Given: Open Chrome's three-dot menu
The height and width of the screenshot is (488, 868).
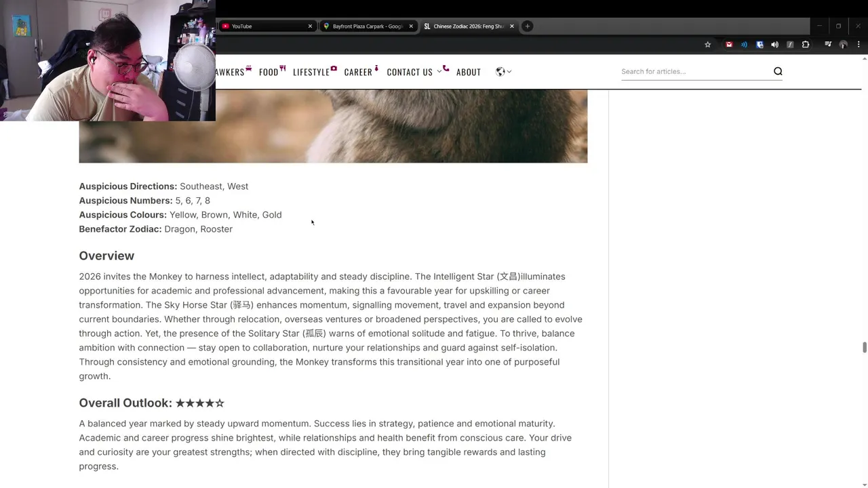Looking at the screenshot, I should 859,45.
